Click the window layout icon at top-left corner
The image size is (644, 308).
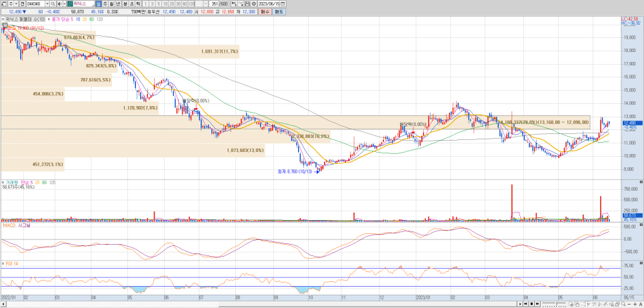click(x=4, y=4)
